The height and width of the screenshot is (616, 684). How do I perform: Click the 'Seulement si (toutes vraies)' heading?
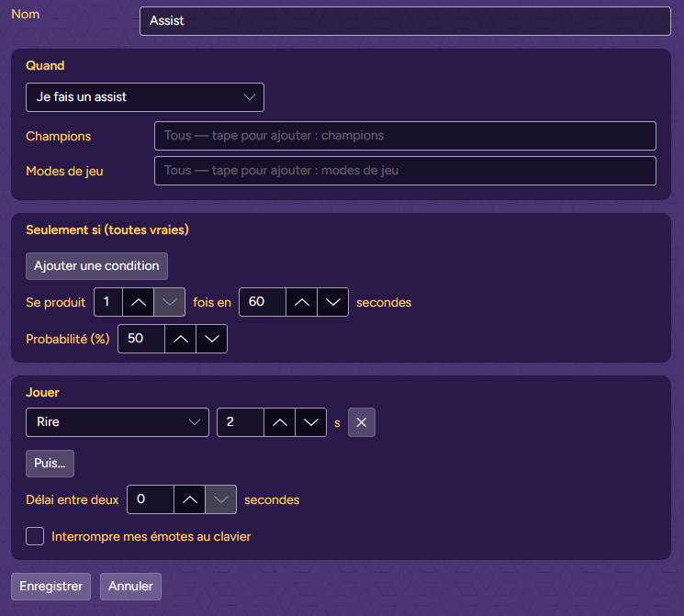point(107,230)
